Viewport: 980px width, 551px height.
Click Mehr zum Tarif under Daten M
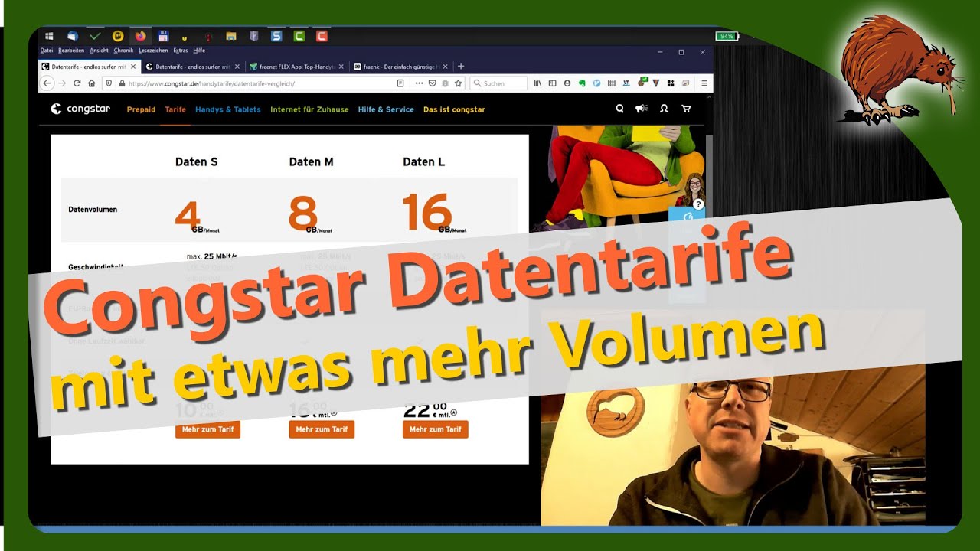pyautogui.click(x=322, y=429)
